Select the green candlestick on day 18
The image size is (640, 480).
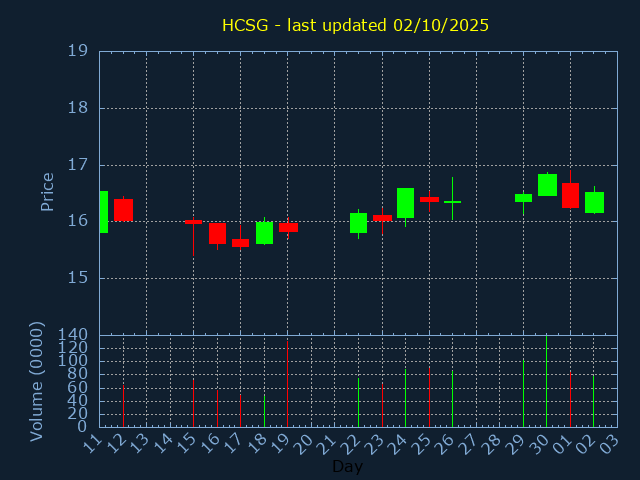click(x=264, y=232)
